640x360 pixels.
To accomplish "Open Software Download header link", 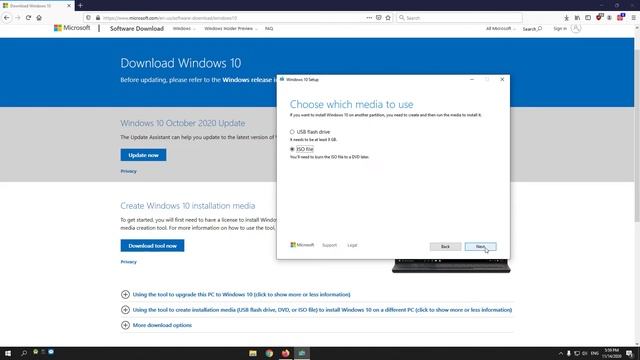I will [137, 29].
